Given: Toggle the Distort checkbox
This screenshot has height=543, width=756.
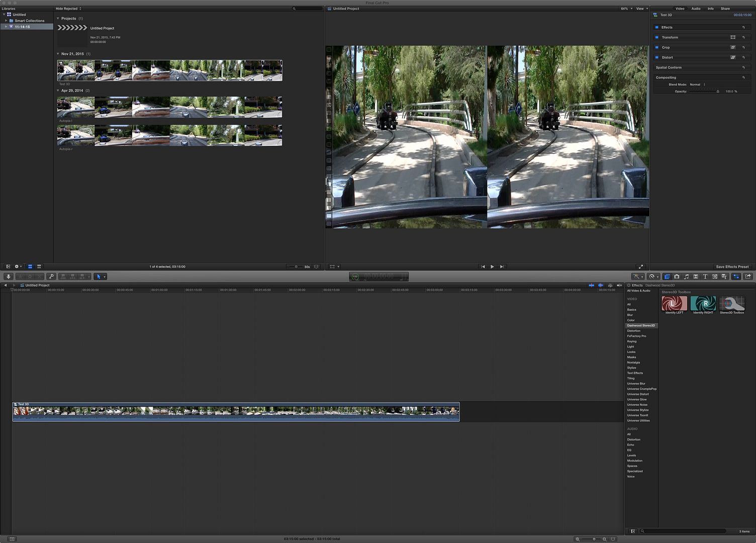Looking at the screenshot, I should coord(656,57).
